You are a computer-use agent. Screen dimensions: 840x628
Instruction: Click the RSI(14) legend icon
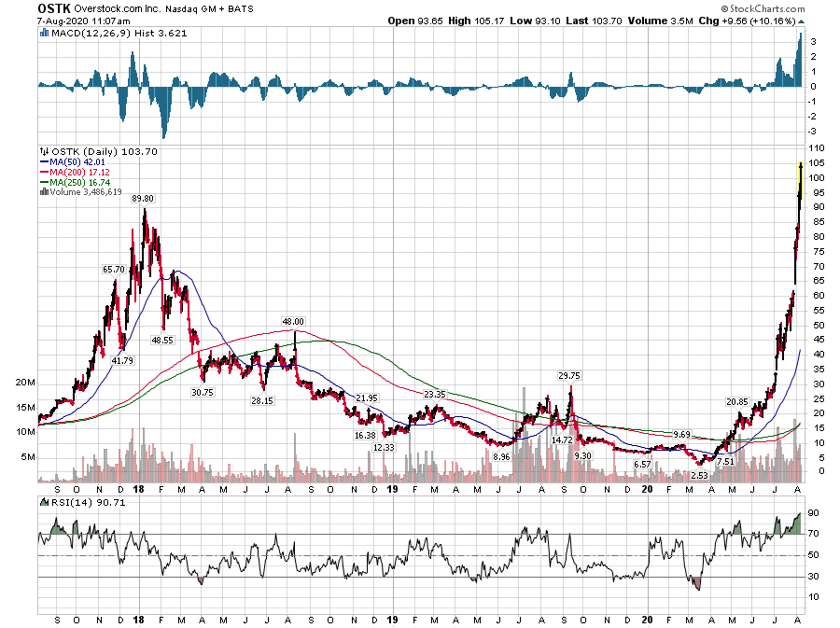(44, 503)
